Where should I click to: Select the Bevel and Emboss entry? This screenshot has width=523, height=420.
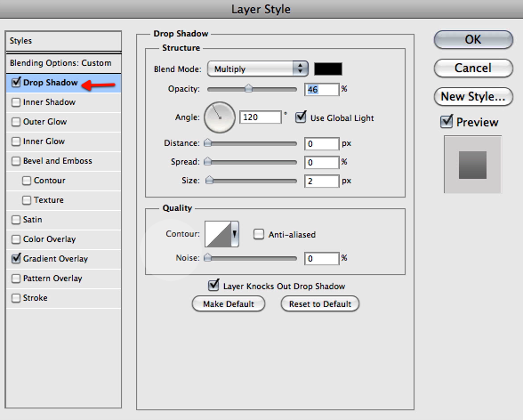click(x=63, y=161)
